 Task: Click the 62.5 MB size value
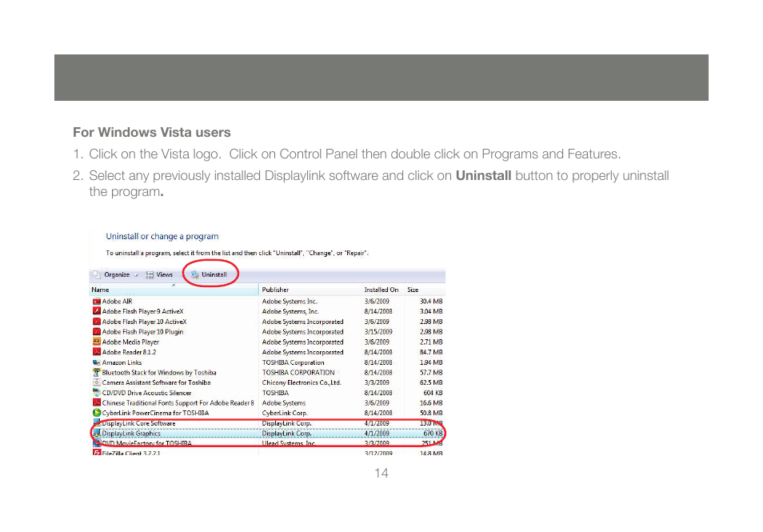(x=431, y=382)
